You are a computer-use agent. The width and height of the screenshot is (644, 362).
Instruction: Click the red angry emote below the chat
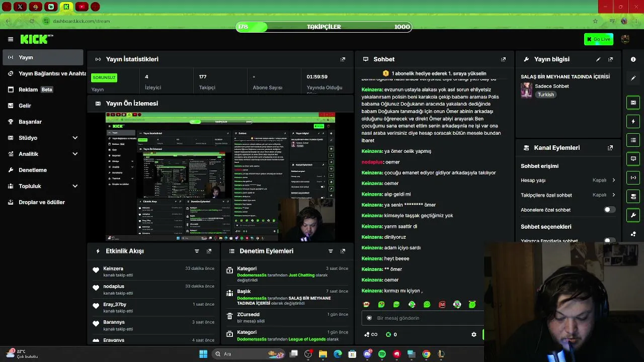[442, 304]
